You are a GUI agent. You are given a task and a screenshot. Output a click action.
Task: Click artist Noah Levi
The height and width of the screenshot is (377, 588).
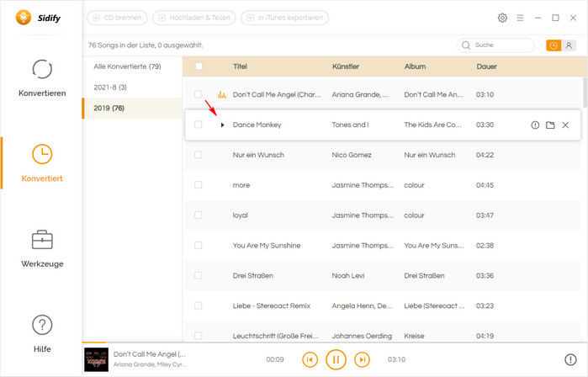348,276
